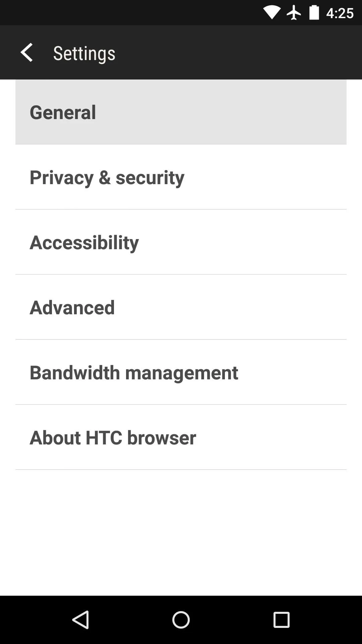Open the Accessibility settings
This screenshot has height=644, width=362.
click(x=181, y=242)
